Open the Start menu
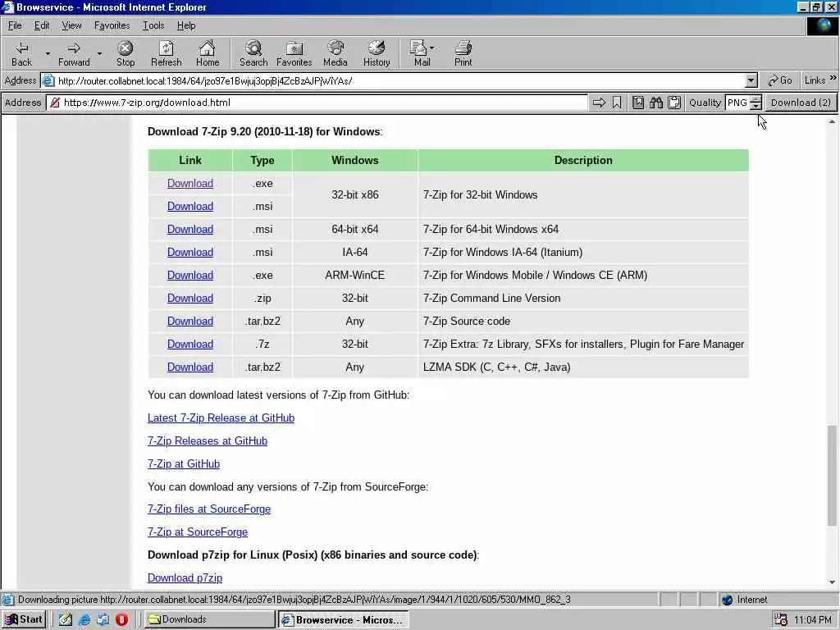Screen dimensions: 840x630 [24, 619]
